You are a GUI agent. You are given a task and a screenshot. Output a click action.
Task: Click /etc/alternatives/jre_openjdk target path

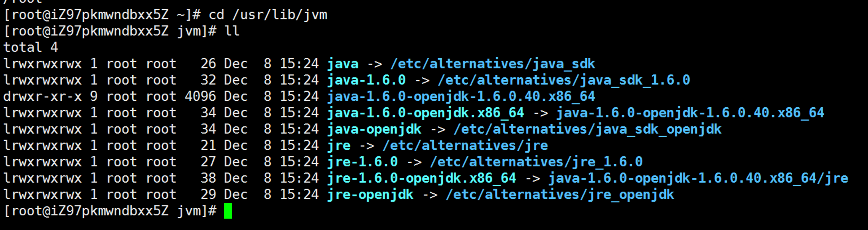tap(560, 195)
